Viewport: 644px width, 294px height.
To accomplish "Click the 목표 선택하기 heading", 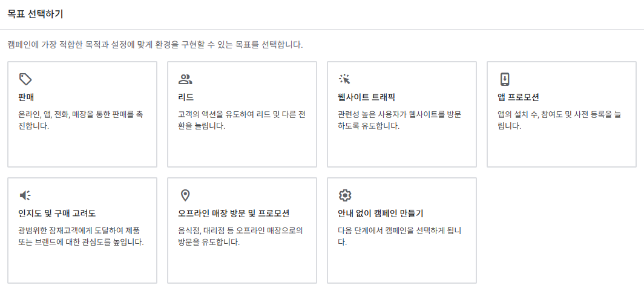I will tap(35, 14).
